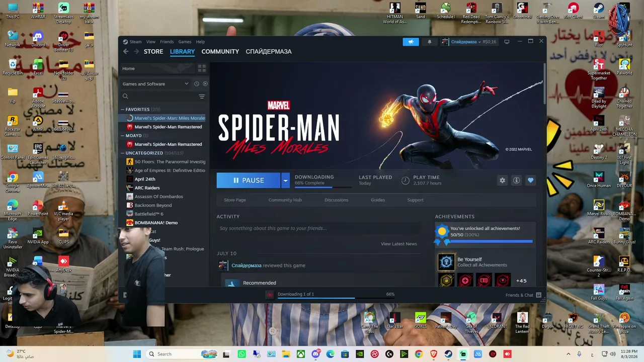Open Steam notifications bell
The image size is (644, 362).
point(429,42)
